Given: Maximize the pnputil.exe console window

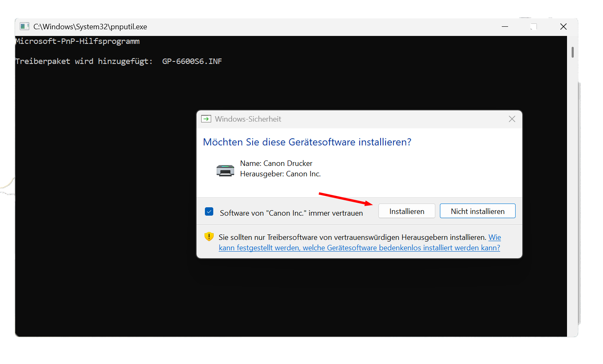Looking at the screenshot, I should pos(534,27).
